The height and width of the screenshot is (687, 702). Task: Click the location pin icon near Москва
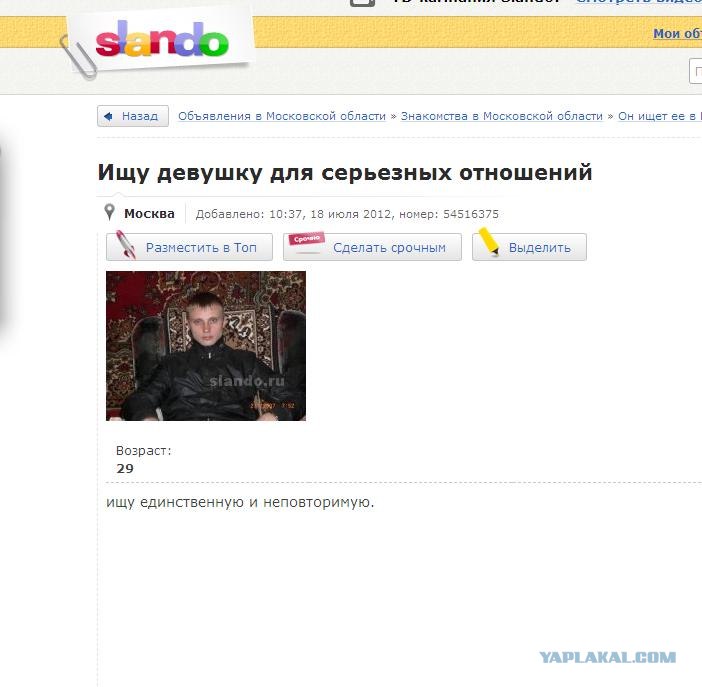(x=109, y=212)
